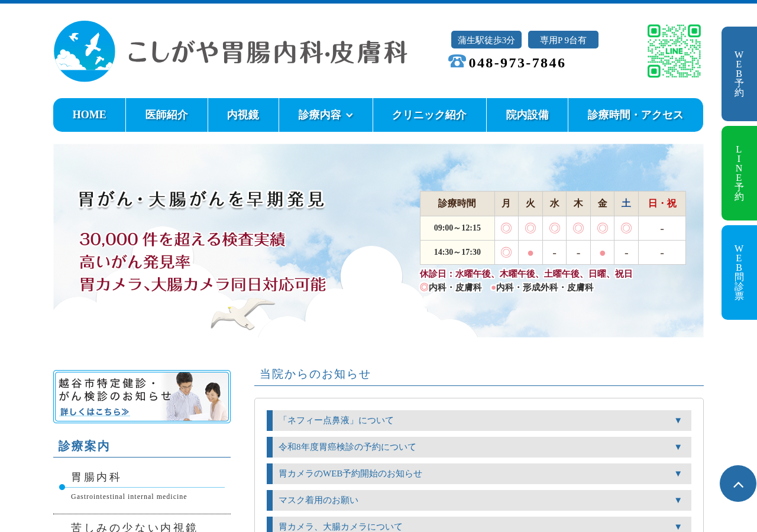Click the green LINE予約 side button
The image size is (757, 532).
pos(739,173)
